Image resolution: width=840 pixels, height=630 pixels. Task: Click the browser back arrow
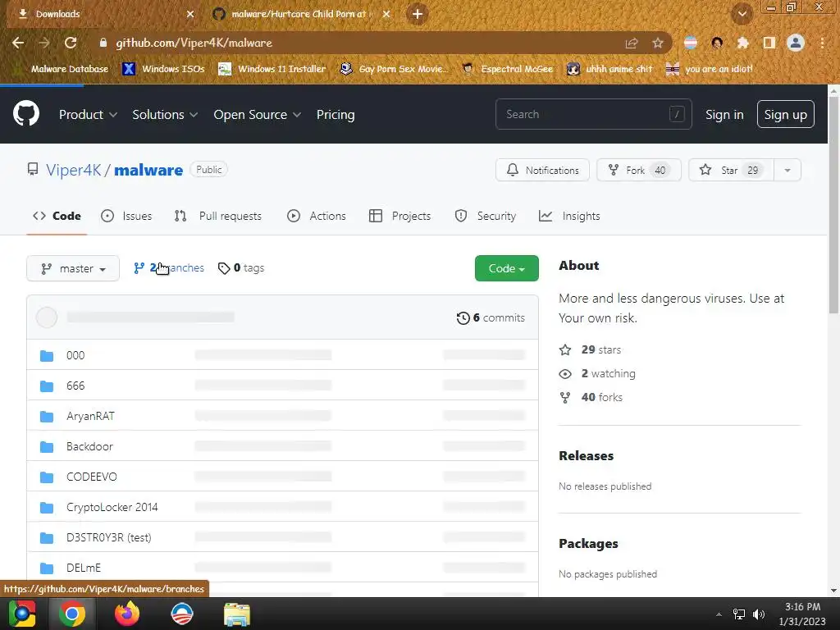[18, 43]
